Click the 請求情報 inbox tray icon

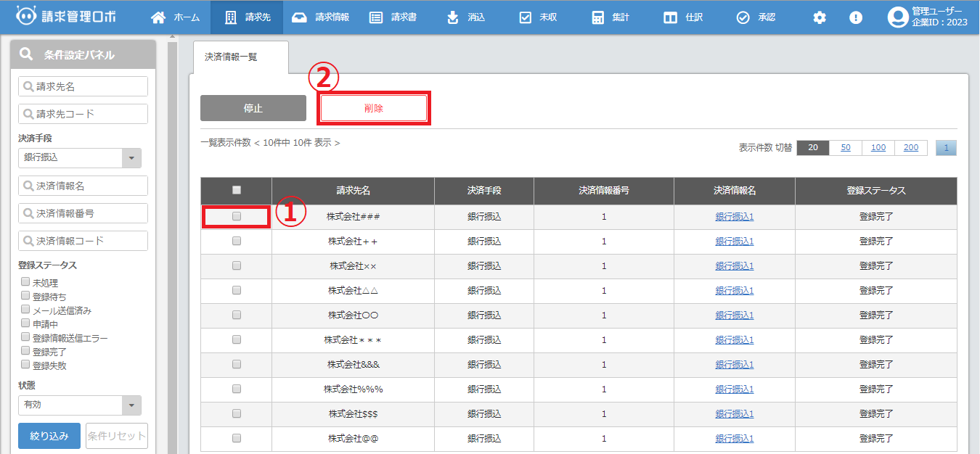pyautogui.click(x=299, y=17)
